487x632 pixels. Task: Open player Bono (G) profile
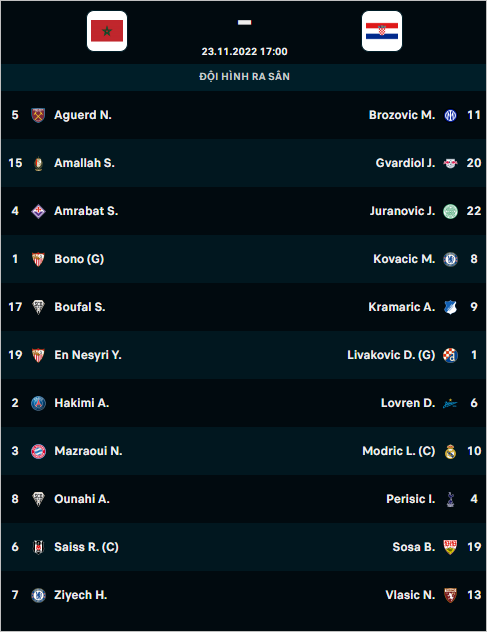pyautogui.click(x=79, y=259)
